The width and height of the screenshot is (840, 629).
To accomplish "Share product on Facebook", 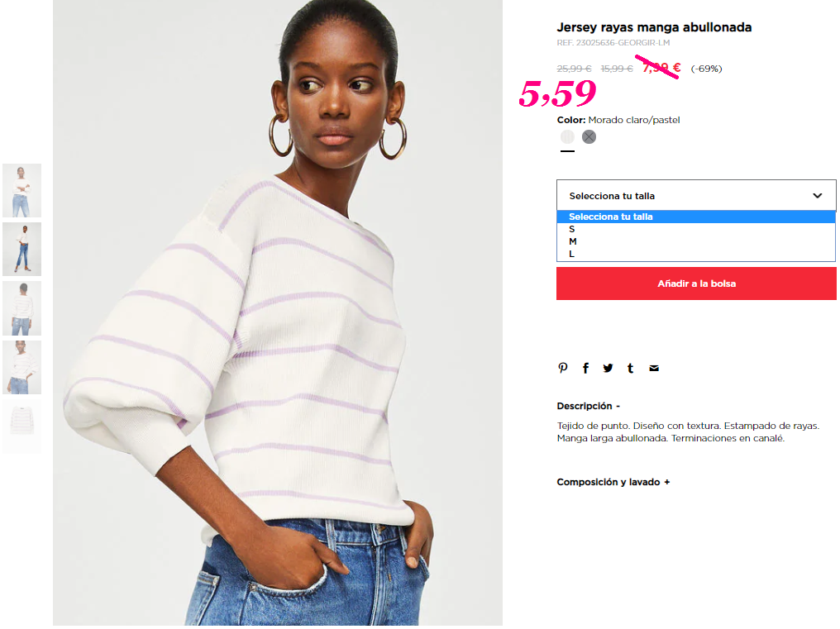I will pos(585,368).
